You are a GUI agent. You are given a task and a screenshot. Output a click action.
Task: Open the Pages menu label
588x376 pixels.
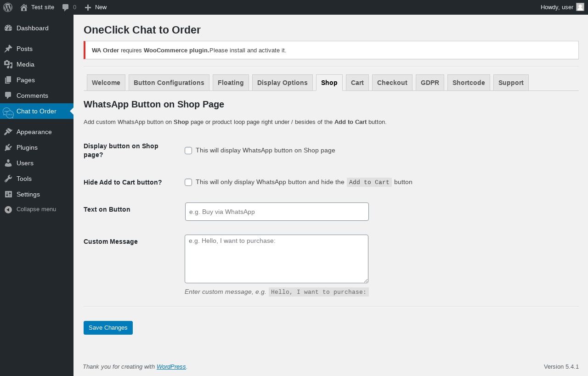pos(26,80)
